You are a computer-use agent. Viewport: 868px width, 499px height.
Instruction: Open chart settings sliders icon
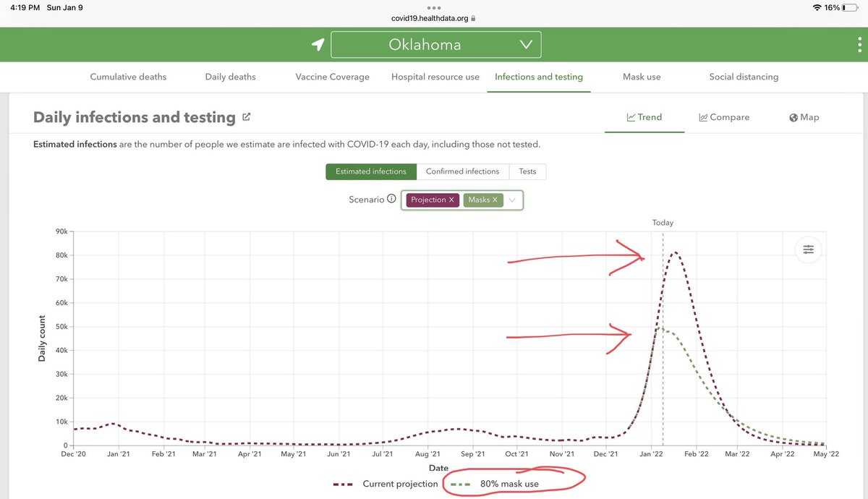[x=808, y=249]
